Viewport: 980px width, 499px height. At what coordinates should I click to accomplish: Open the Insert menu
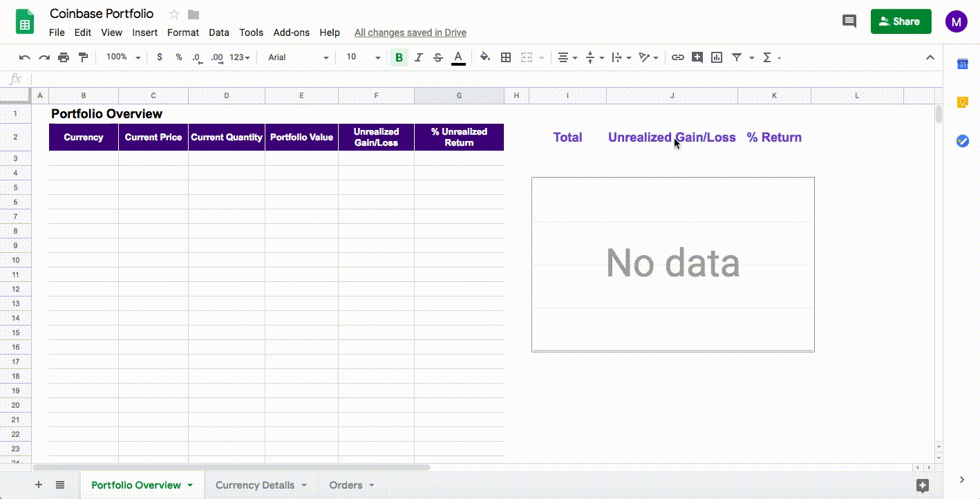(145, 32)
